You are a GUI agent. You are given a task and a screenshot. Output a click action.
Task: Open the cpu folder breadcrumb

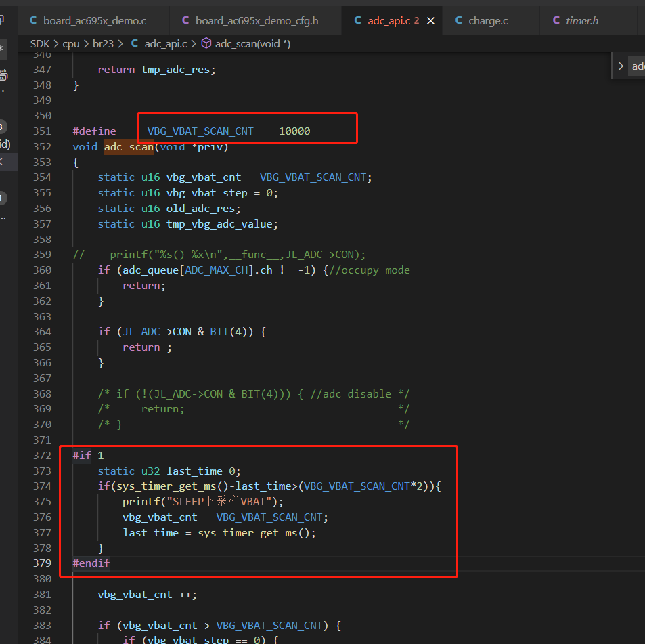71,43
